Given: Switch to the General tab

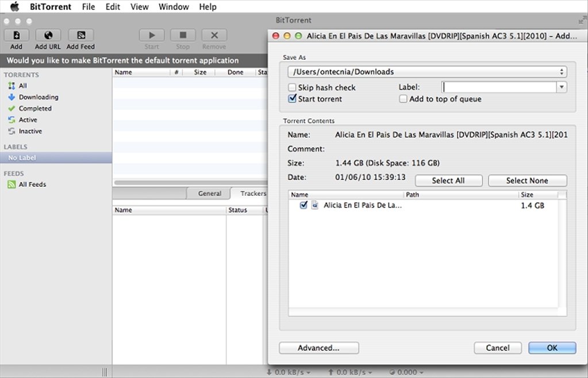Looking at the screenshot, I should tap(209, 193).
